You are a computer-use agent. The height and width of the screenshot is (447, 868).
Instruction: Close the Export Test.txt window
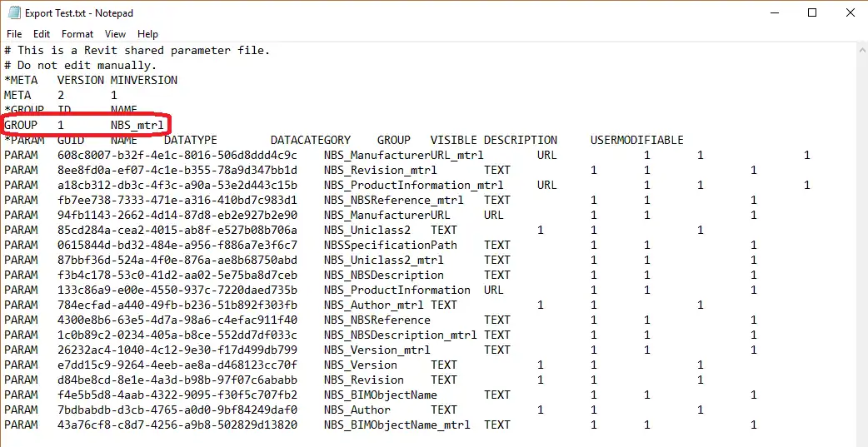[851, 13]
